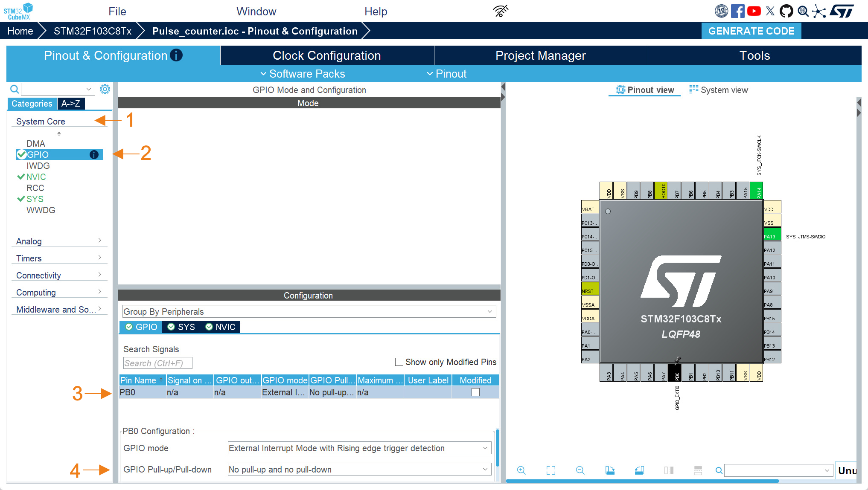Toggle the Modified checkbox for PB0
868x490 pixels.
point(475,392)
